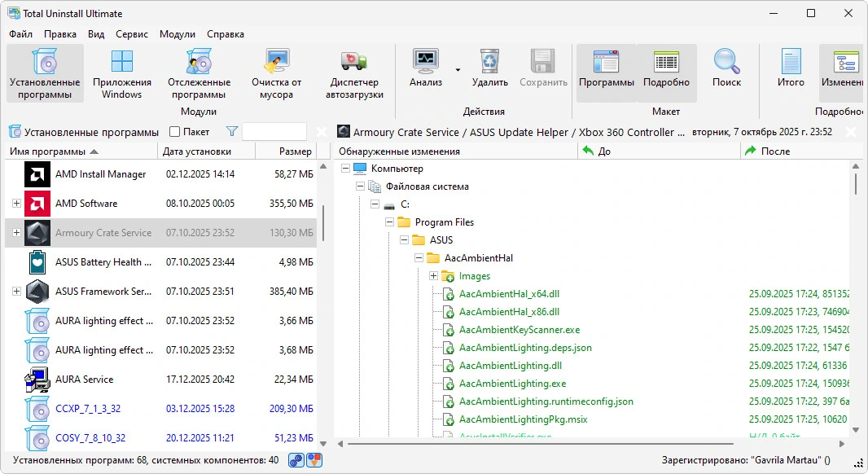Viewport: 868px width, 474px height.
Task: Open the Cleaner (Очистка от мусора) module
Action: click(276, 73)
